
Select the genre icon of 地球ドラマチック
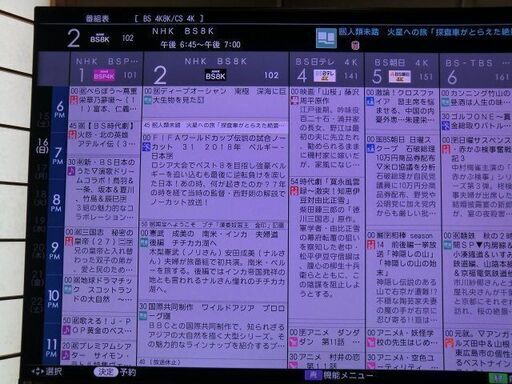pyautogui.click(x=67, y=289)
